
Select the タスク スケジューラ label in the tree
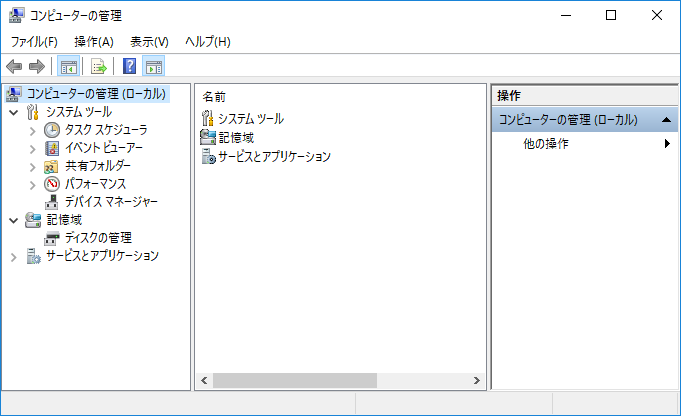[x=106, y=130]
